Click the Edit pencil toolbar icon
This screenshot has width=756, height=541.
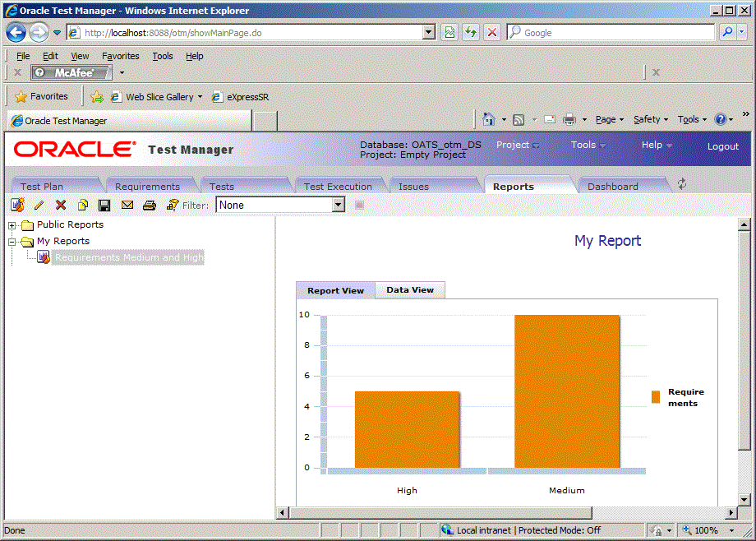39,205
